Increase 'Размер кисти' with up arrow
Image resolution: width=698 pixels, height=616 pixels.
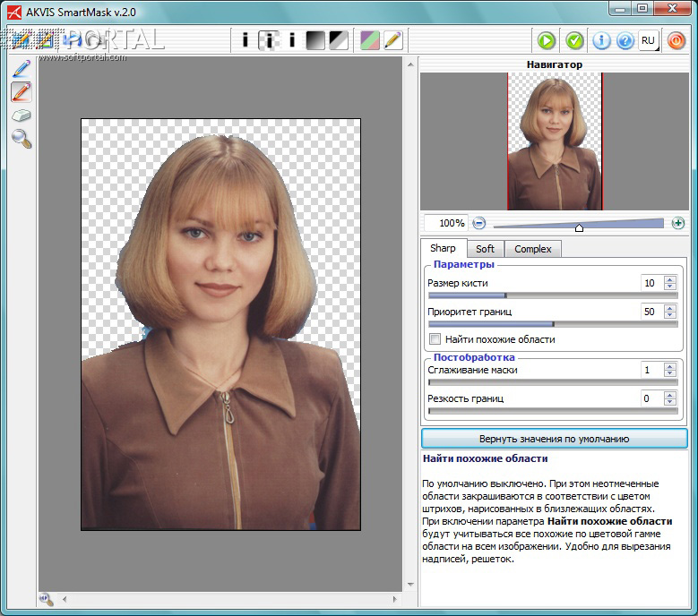tap(669, 279)
